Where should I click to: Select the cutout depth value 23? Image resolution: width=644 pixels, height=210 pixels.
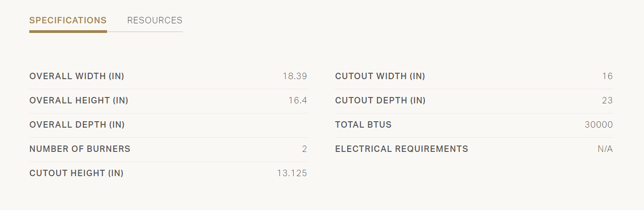(607, 101)
